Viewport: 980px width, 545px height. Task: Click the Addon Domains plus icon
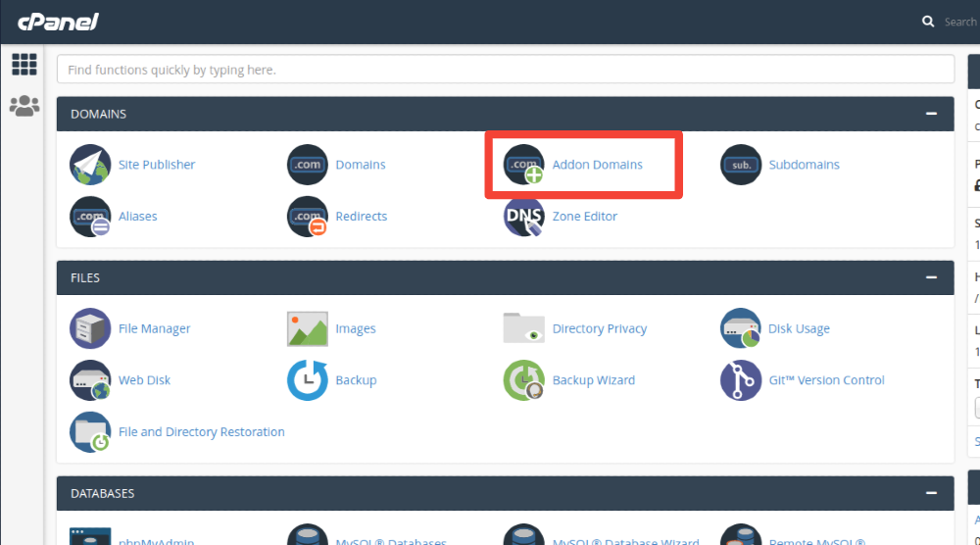tap(523, 165)
